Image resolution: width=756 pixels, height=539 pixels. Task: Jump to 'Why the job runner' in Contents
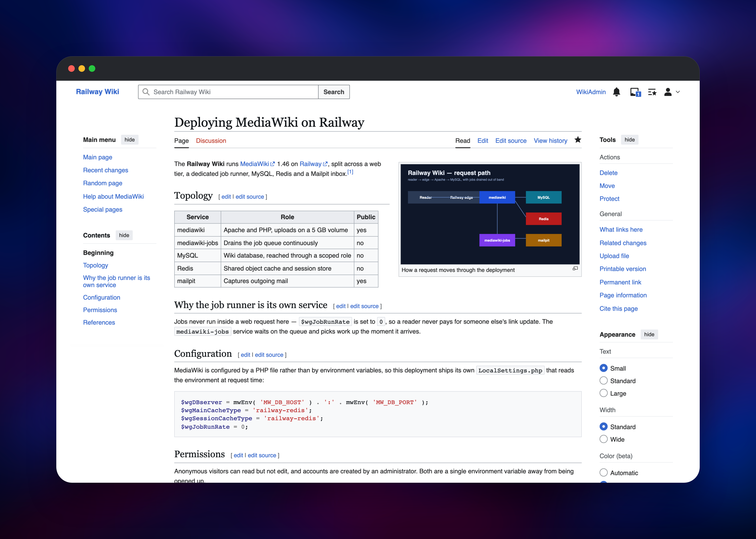click(x=117, y=282)
